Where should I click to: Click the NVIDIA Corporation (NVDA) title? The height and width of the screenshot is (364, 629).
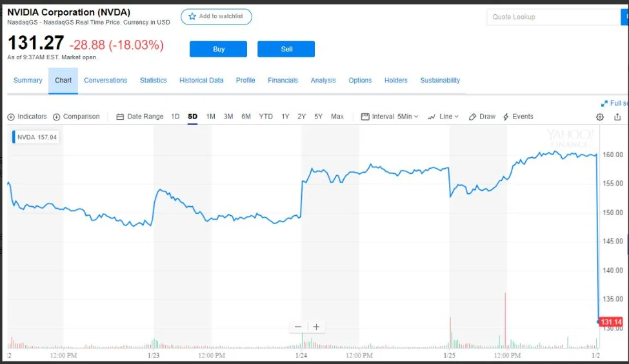pos(69,12)
